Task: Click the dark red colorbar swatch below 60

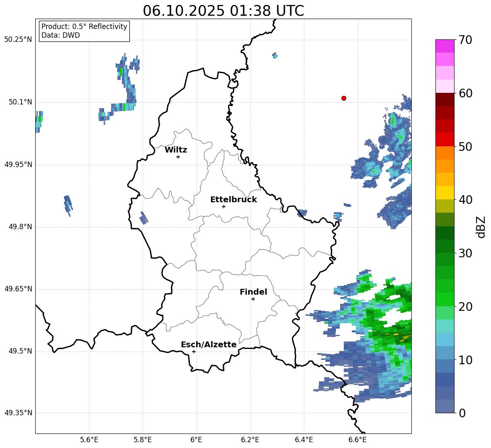Action: tap(445, 99)
